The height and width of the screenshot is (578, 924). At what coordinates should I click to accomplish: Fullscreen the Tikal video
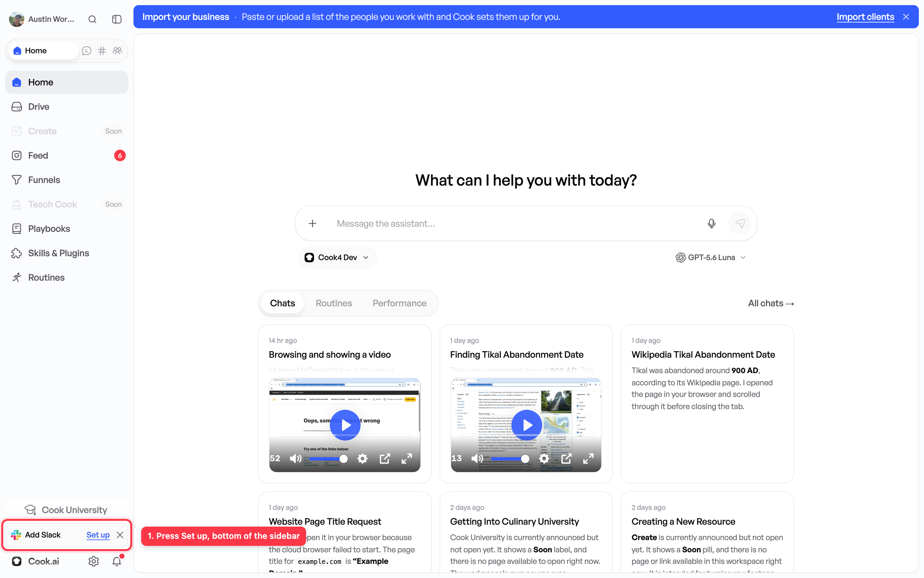[588, 458]
